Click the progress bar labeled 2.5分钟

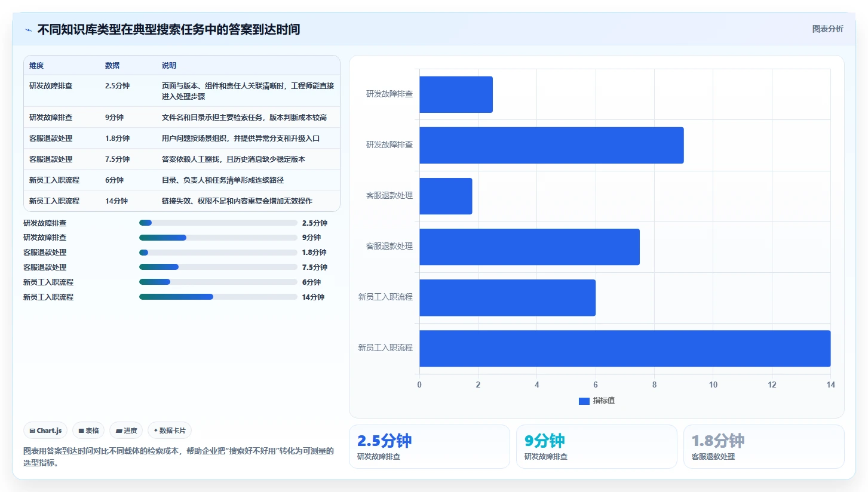pyautogui.click(x=218, y=223)
